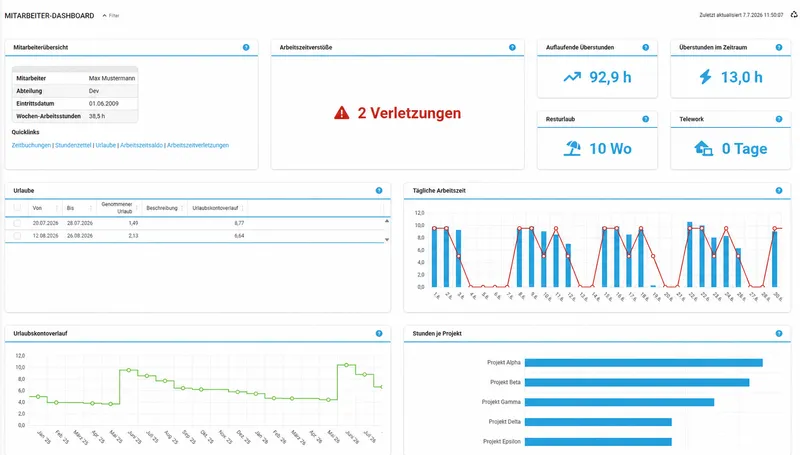
Task: Click the refresh icon beside last-updated timestamp
Action: coord(794,15)
